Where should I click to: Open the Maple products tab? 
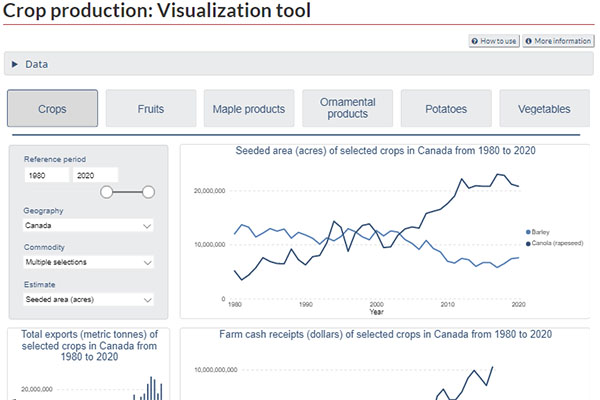coord(249,108)
